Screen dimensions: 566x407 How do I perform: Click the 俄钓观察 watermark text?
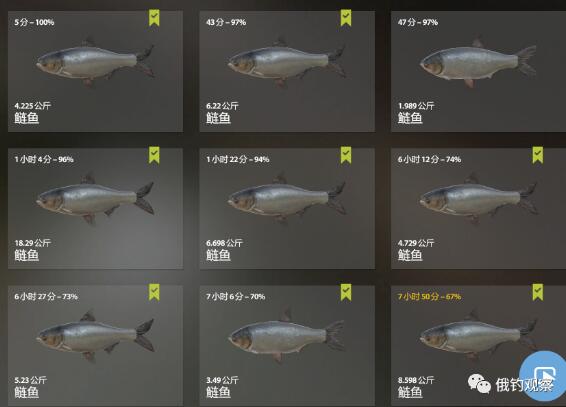click(524, 385)
